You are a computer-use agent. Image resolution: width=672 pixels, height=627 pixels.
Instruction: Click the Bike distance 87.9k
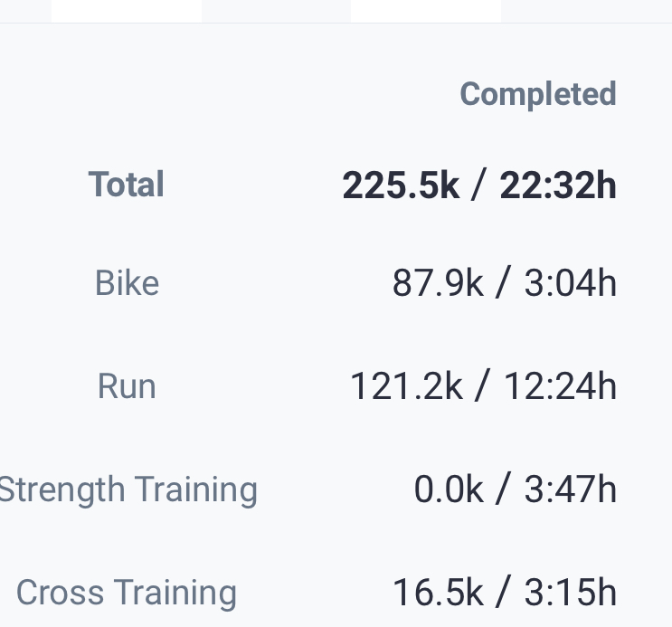click(x=438, y=283)
